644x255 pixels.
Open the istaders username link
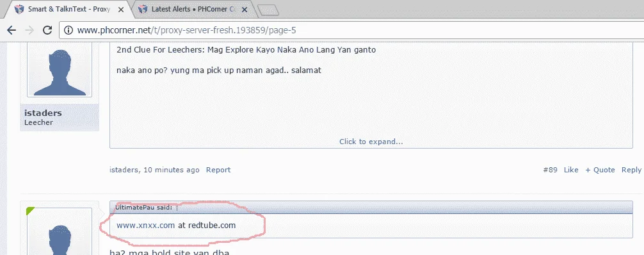[x=43, y=113]
